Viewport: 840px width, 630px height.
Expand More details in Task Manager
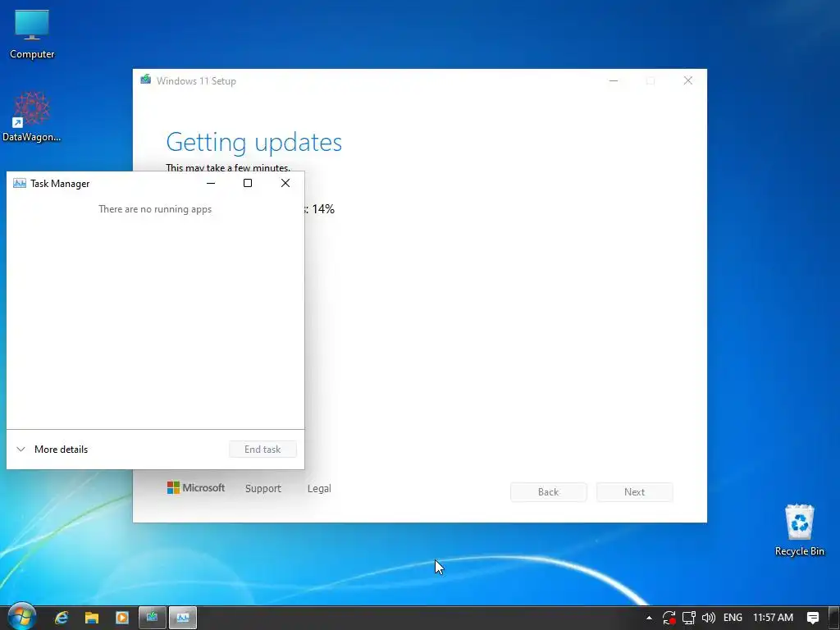[52, 450]
